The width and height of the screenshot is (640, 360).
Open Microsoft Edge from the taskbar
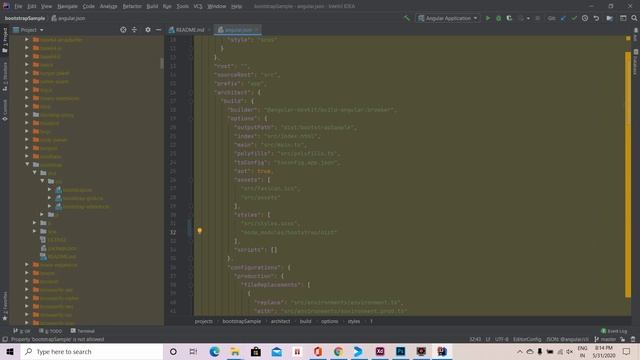(214, 351)
